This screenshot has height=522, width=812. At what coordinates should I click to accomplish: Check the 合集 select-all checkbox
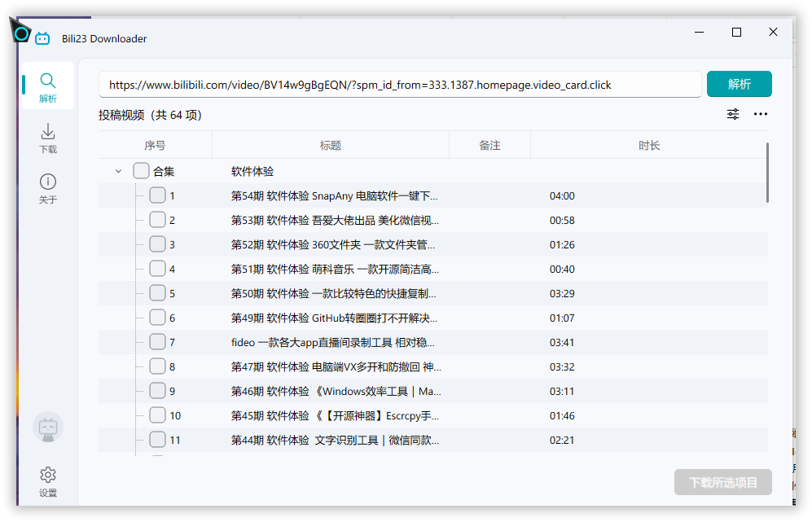pyautogui.click(x=141, y=171)
